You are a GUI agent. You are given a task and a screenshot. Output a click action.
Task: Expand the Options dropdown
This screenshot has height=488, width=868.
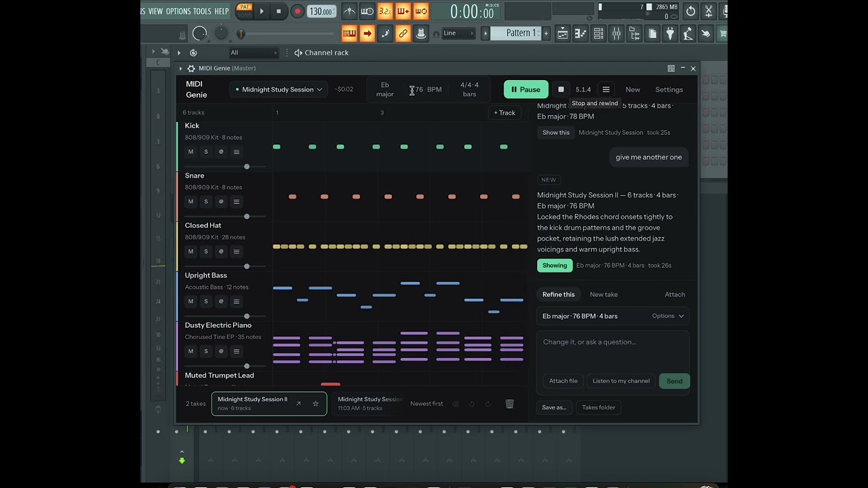pos(668,316)
